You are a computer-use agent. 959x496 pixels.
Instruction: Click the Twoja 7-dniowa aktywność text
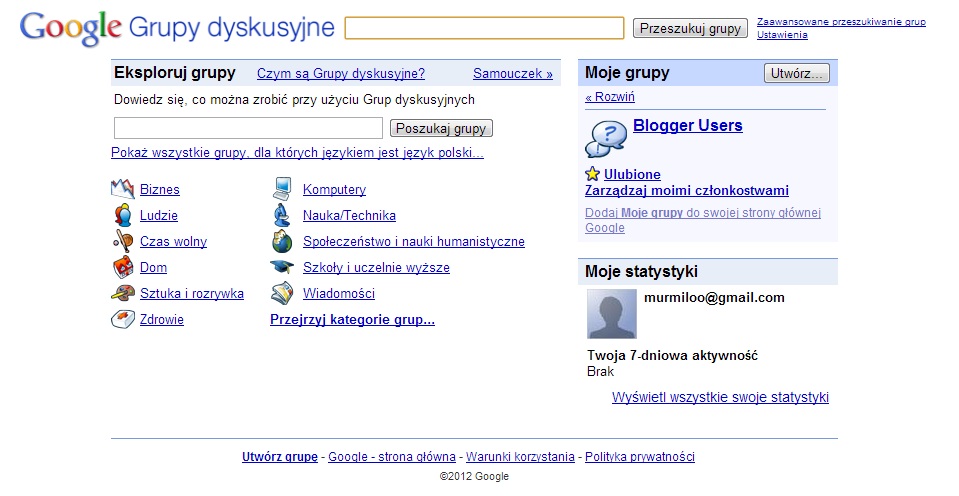click(672, 355)
